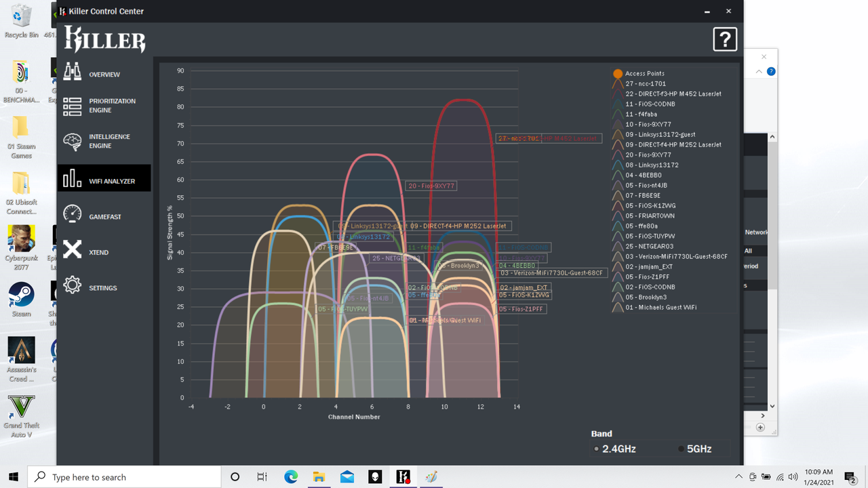Click legend entry 07 - FB6E9E

coord(643,196)
